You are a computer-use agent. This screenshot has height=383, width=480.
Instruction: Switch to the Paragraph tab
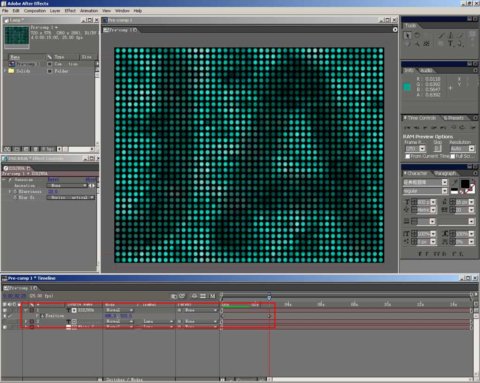point(445,173)
